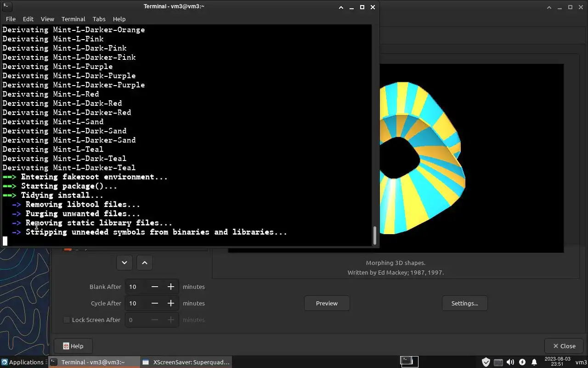The height and width of the screenshot is (368, 588).
Task: Open the File menu in Terminal
Action: pyautogui.click(x=11, y=19)
